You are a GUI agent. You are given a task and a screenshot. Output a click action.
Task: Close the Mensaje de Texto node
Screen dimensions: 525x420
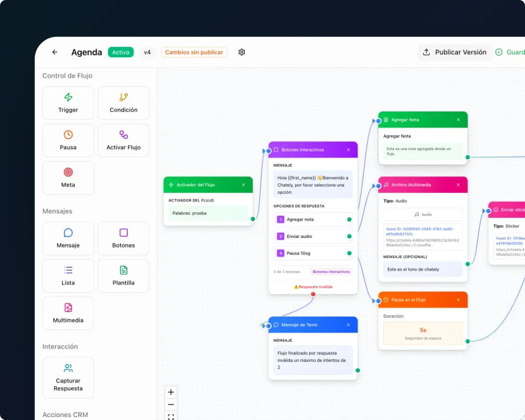click(x=349, y=325)
